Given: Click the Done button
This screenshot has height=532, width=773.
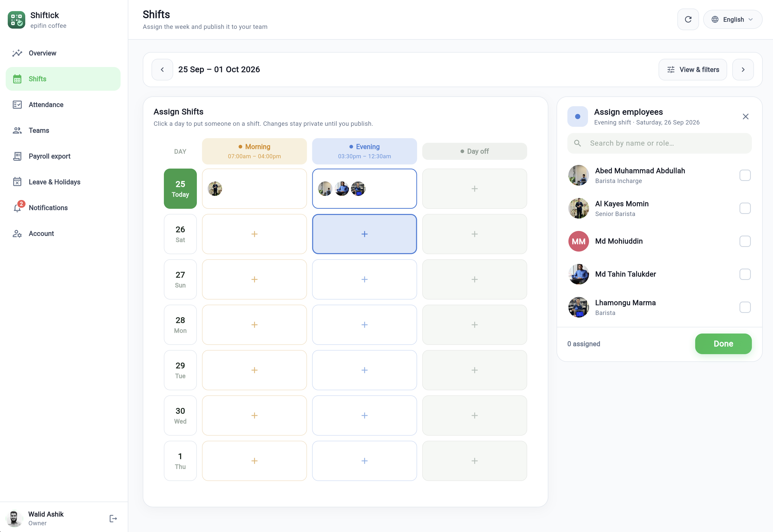Looking at the screenshot, I should pyautogui.click(x=723, y=344).
